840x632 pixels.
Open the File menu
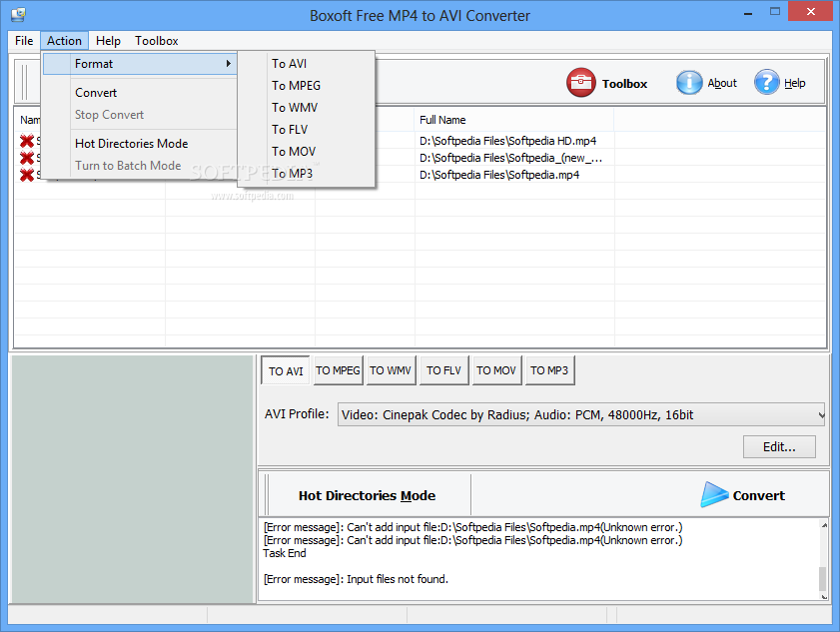tap(24, 41)
